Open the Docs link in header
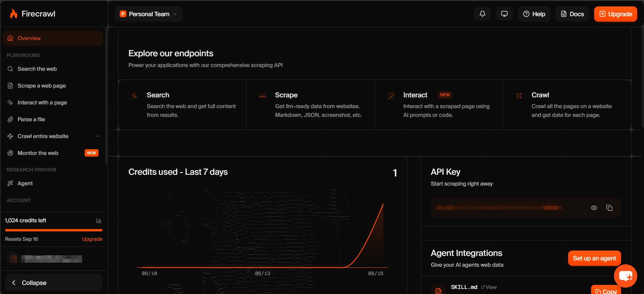This screenshot has width=644, height=294. (x=572, y=14)
